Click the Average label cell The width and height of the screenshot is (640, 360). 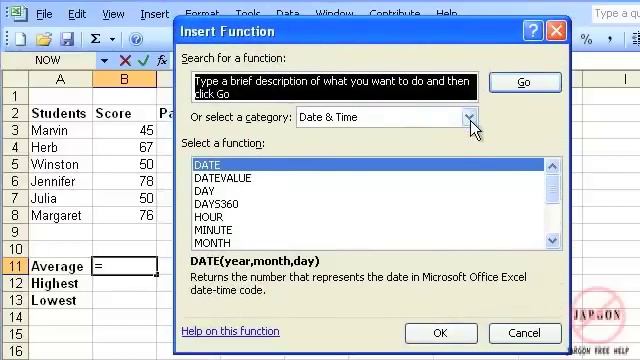tap(60, 267)
